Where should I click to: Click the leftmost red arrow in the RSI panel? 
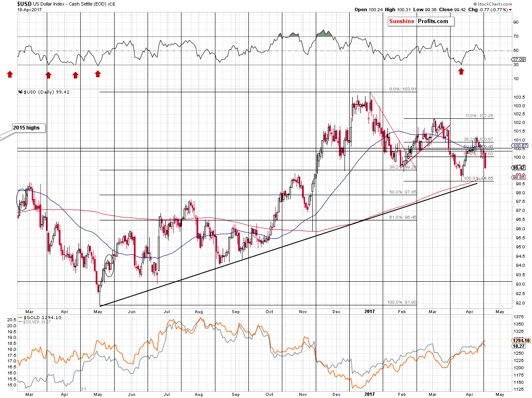click(9, 75)
